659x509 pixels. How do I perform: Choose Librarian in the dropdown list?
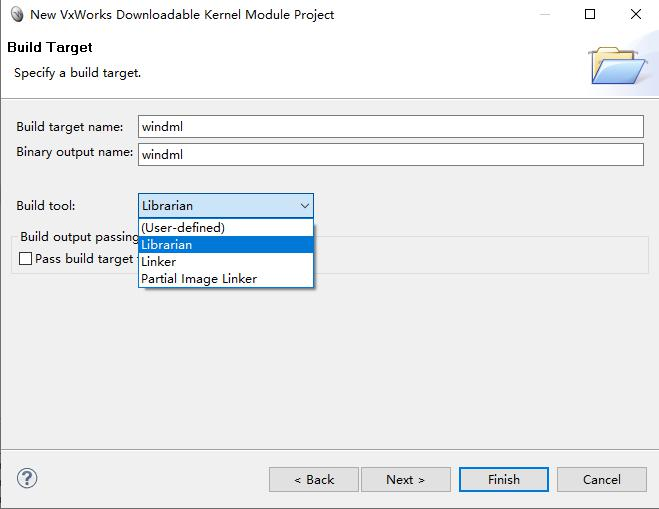[226, 245]
